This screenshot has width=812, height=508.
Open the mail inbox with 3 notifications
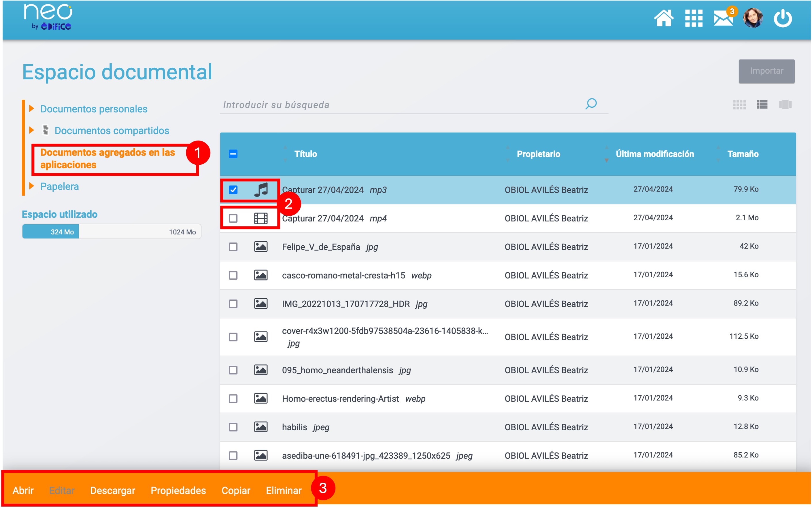pyautogui.click(x=723, y=18)
